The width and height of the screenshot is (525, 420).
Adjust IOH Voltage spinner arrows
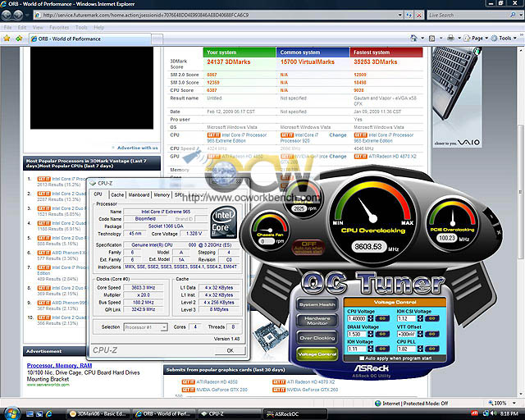coord(370,349)
